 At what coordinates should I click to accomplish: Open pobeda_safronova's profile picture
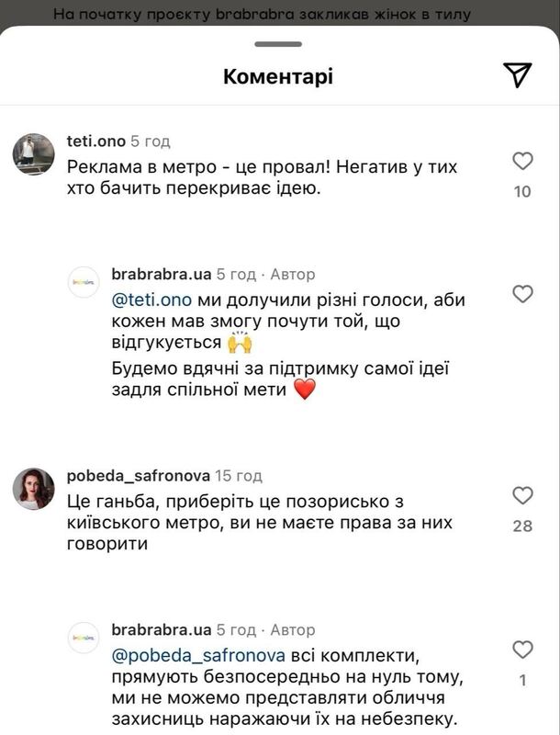pos(33,488)
